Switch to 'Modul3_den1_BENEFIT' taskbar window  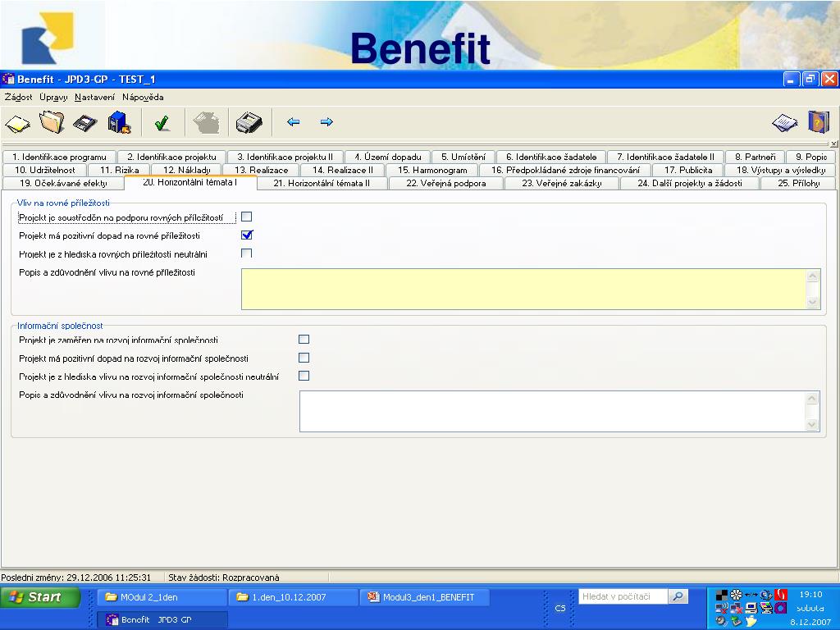coord(424,597)
